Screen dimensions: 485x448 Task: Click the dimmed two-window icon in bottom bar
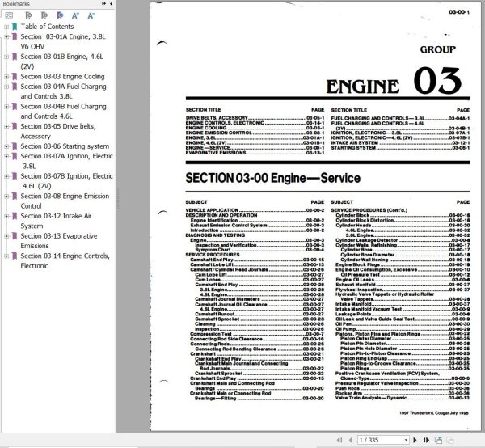pos(450,440)
